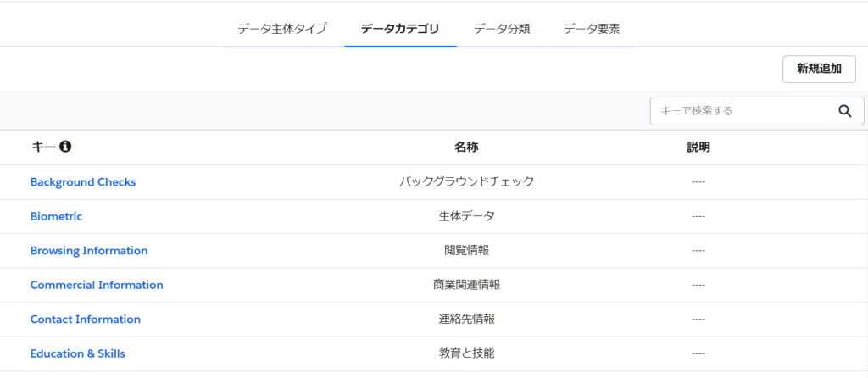Go to the データ要素 tab
868x378 pixels.
[x=592, y=29]
